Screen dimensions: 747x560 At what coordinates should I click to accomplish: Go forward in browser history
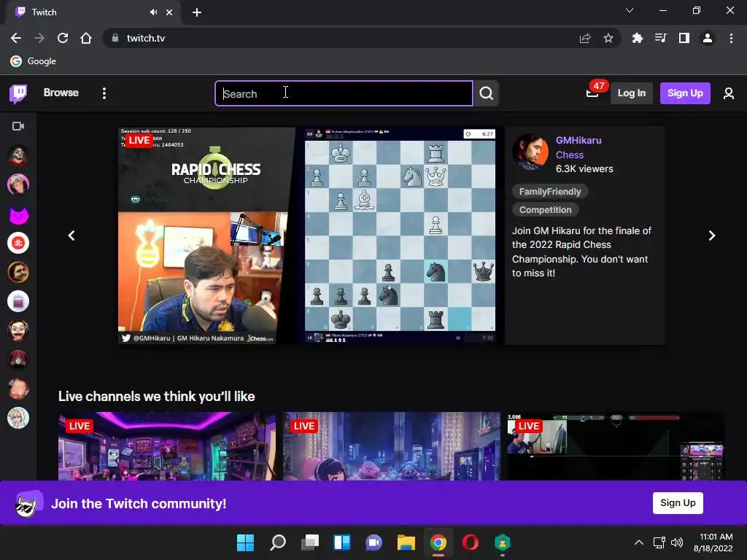[39, 38]
